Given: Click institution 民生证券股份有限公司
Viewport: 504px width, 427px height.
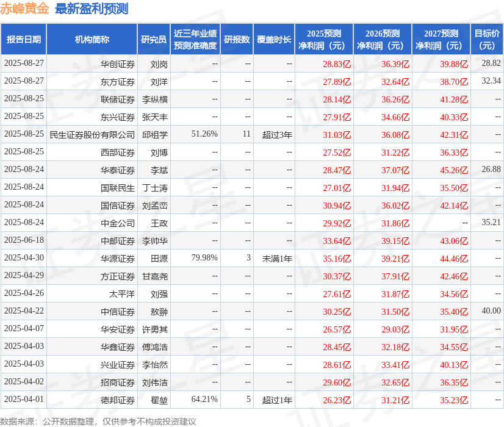Looking at the screenshot, I should 92,135.
